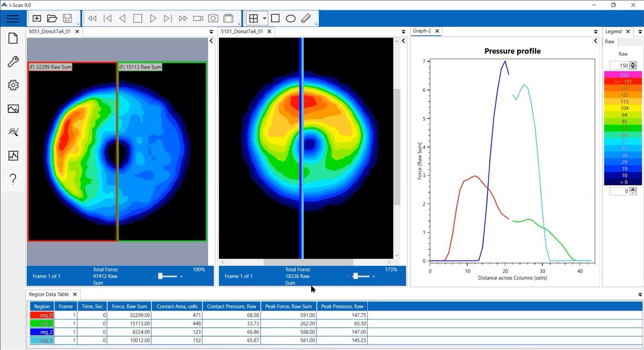Select the Graph-2 tab

tap(422, 31)
